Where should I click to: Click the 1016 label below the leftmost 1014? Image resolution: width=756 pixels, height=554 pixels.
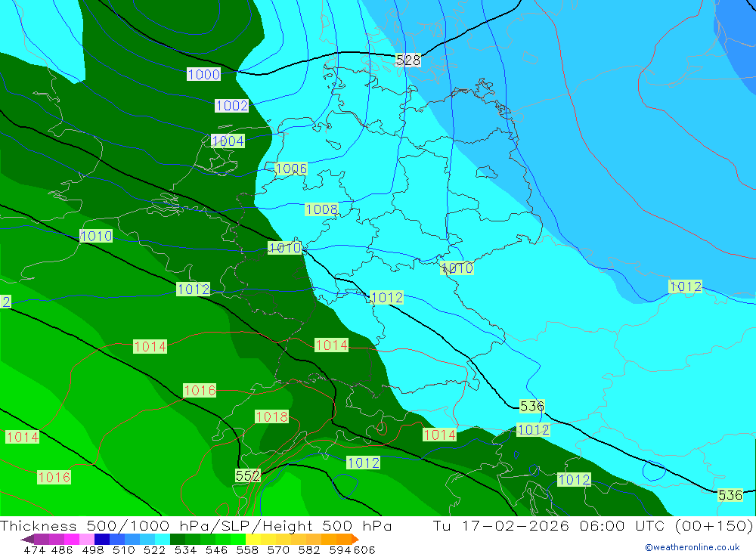(54, 478)
